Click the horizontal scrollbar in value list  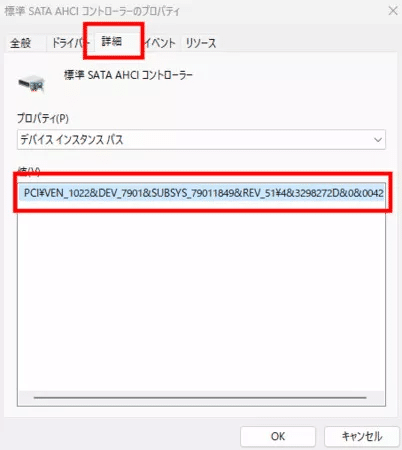[200, 398]
